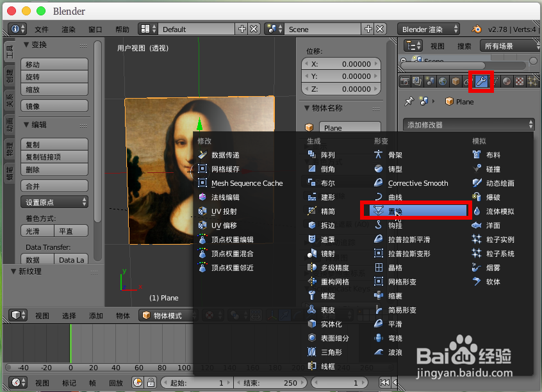Open the Blender 渲染 engine selector
The width and height of the screenshot is (542, 392).
click(429, 29)
